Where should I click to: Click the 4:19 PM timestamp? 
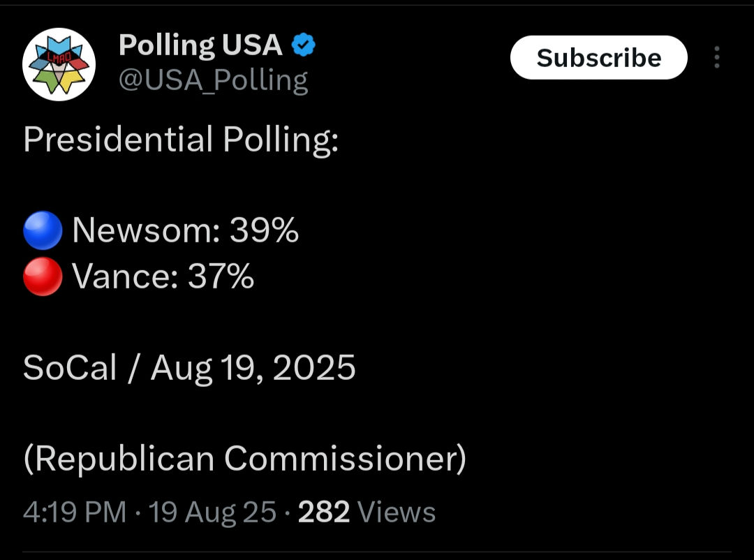[x=75, y=511]
